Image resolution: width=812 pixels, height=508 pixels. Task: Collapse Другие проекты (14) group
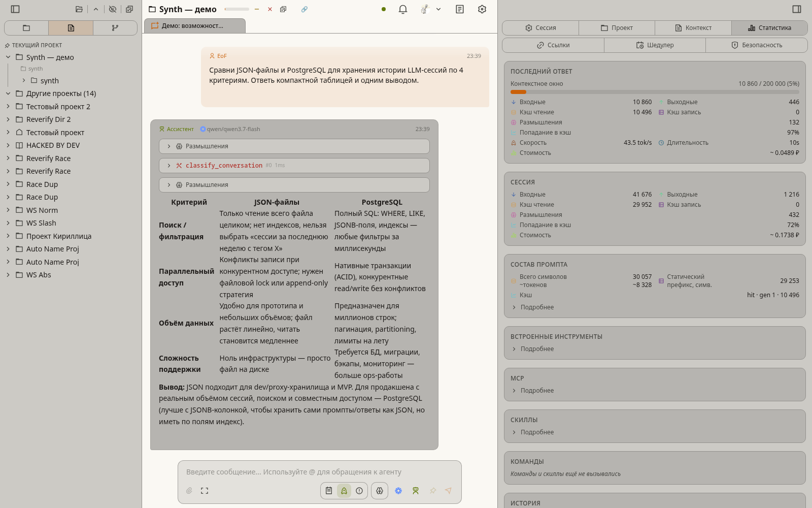pyautogui.click(x=8, y=93)
